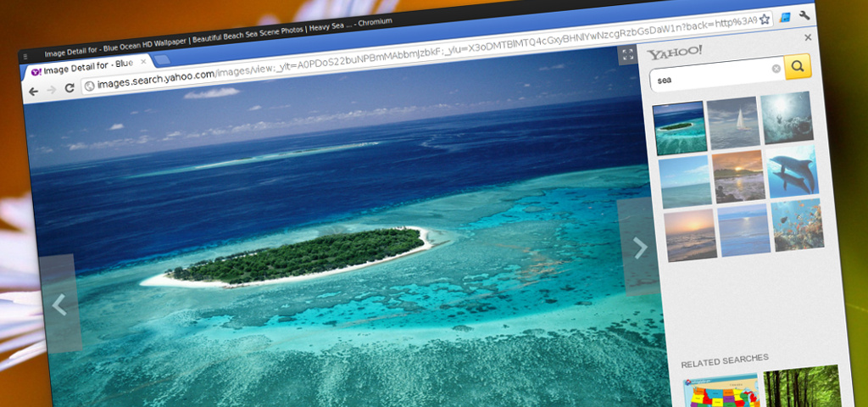This screenshot has height=407, width=868.
Task: Bookmark this page with the star icon
Action: [765, 20]
